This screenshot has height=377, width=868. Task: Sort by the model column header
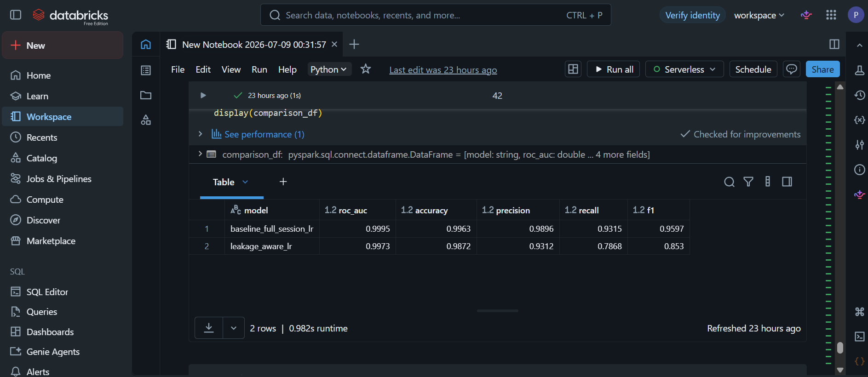272,210
